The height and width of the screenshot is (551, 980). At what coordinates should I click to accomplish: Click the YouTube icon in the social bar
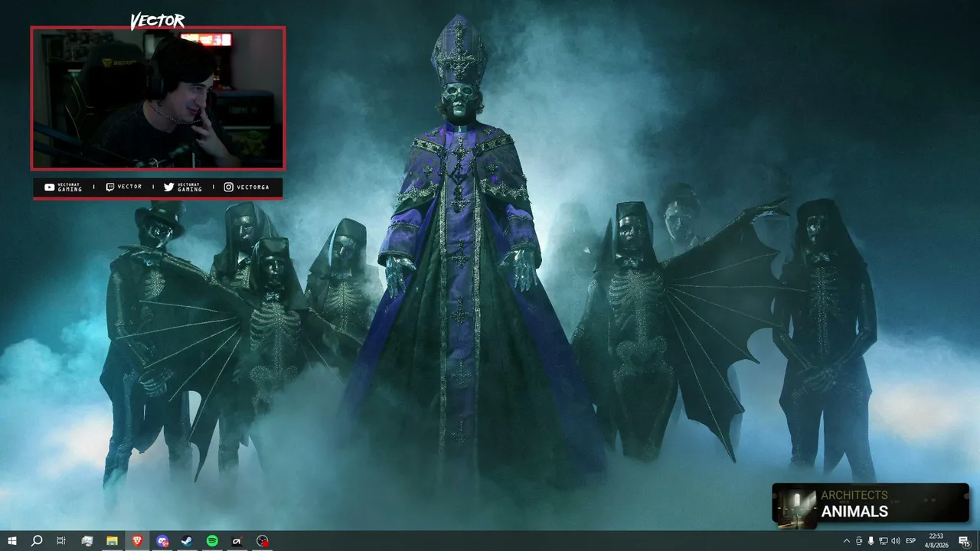point(50,187)
